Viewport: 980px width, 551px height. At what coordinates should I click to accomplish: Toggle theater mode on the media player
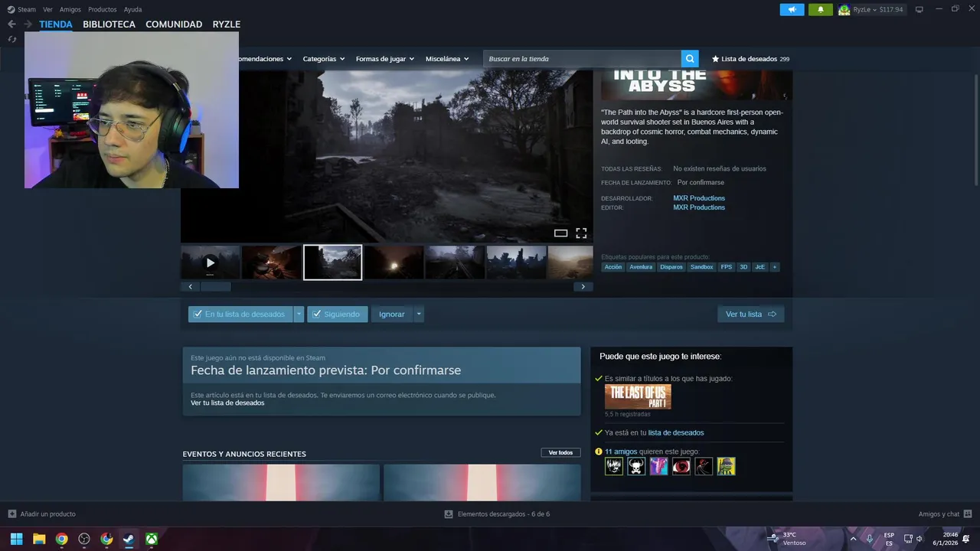[560, 233]
